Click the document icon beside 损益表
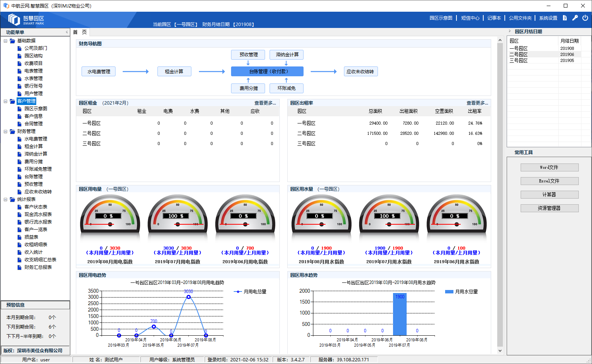This screenshot has height=364, width=592. point(20,237)
